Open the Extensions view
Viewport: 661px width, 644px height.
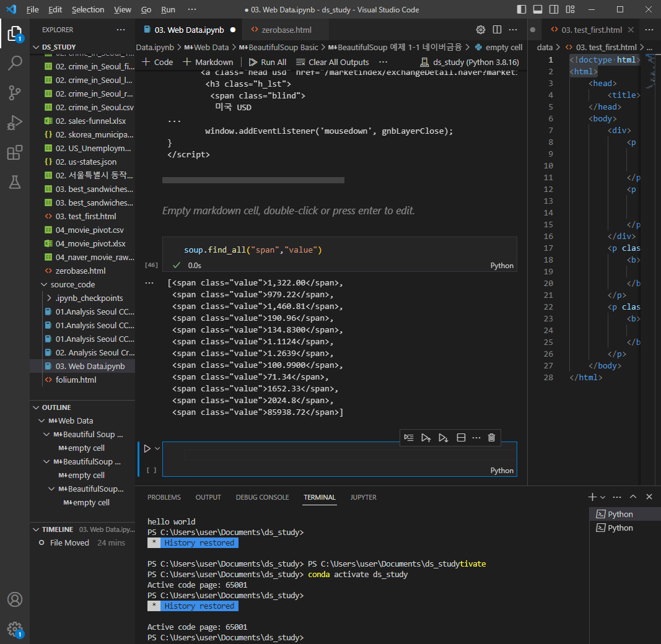point(15,152)
